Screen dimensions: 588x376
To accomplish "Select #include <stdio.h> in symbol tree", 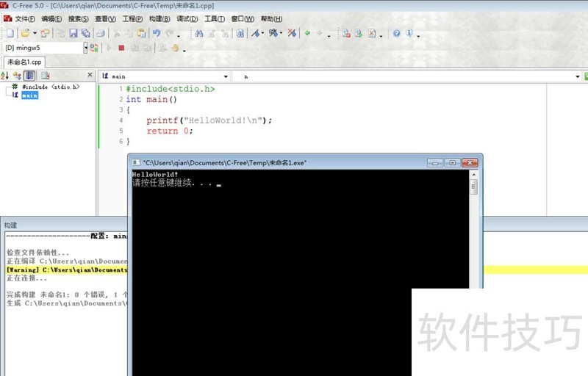I will pos(51,87).
